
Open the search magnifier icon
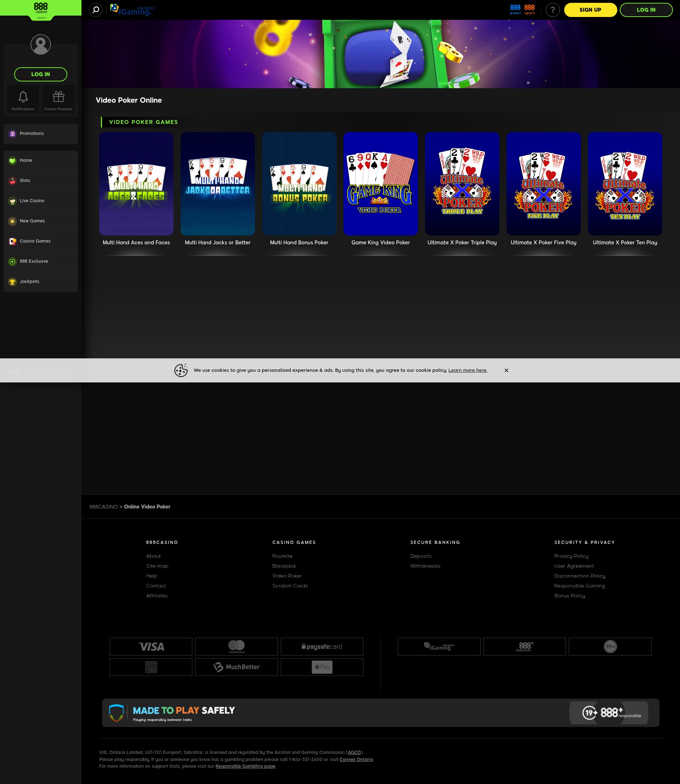point(96,10)
